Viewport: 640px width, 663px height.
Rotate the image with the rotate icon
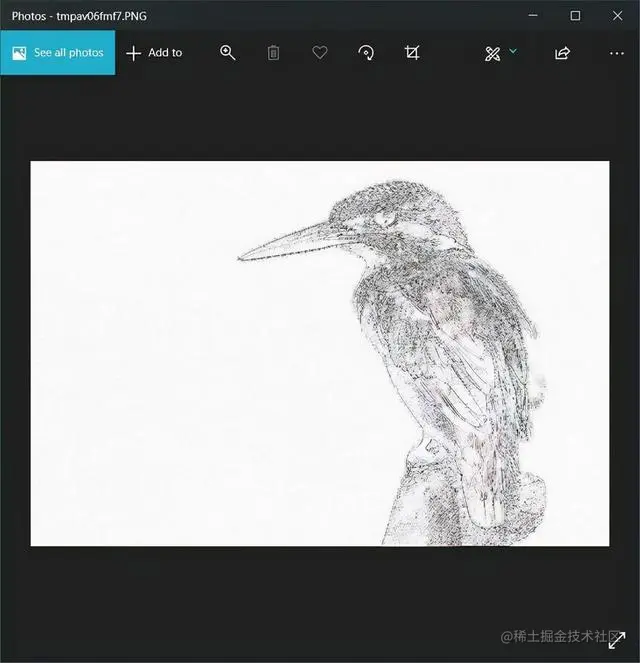(366, 53)
